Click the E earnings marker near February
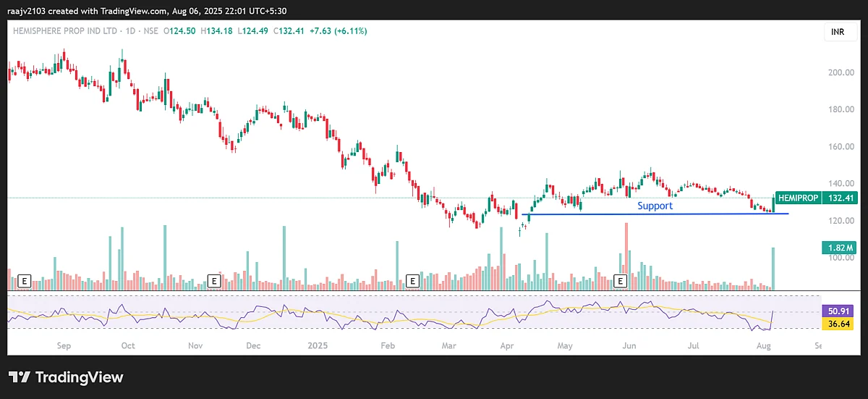 pos(413,280)
